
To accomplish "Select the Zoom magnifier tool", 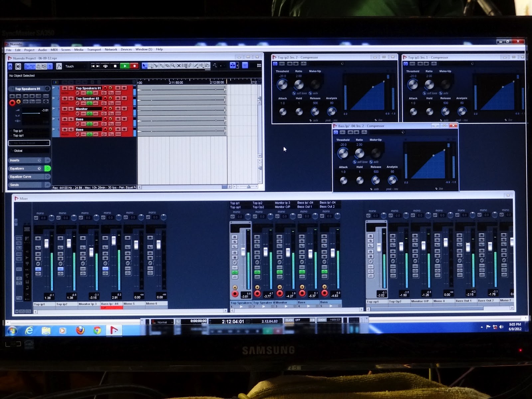I will 173,66.
